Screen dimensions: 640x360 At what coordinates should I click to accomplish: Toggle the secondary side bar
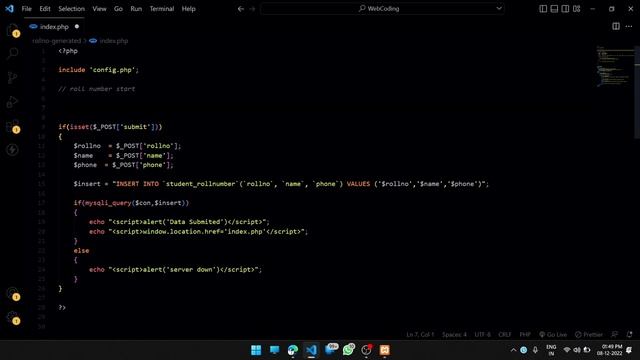(x=565, y=9)
